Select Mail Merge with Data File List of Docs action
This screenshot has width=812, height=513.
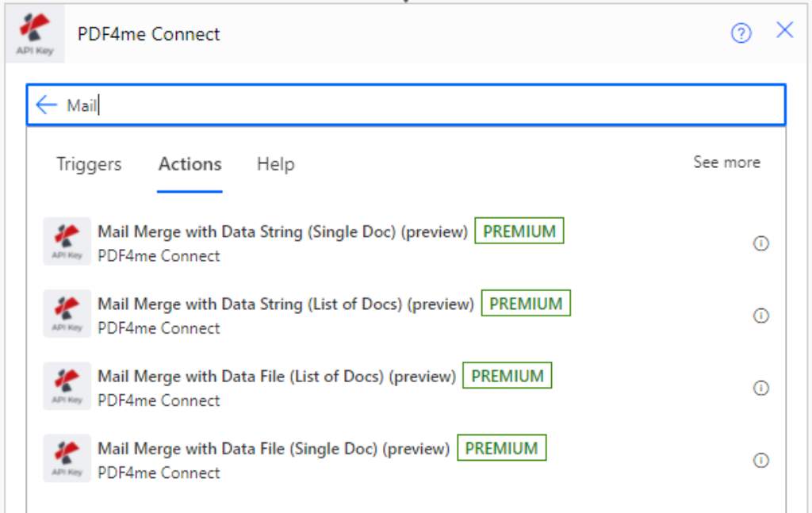[x=274, y=376]
